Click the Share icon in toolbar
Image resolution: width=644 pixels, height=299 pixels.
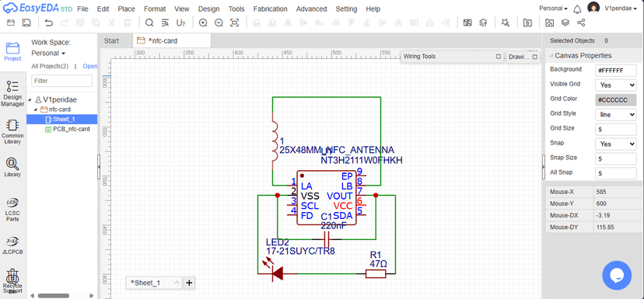[x=581, y=23]
